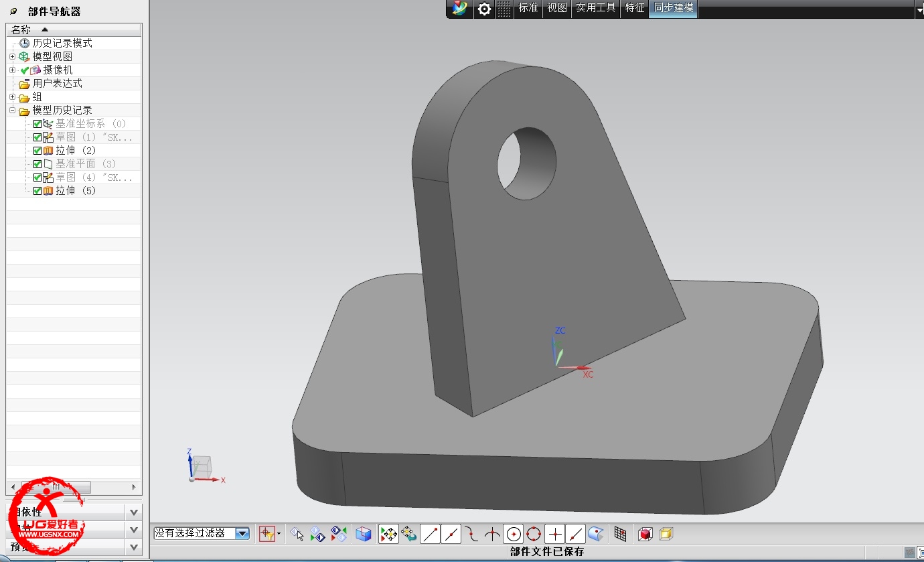Viewport: 924px width, 562px height.
Task: Click the green-arrow diamond selection icon
Action: coord(318,534)
